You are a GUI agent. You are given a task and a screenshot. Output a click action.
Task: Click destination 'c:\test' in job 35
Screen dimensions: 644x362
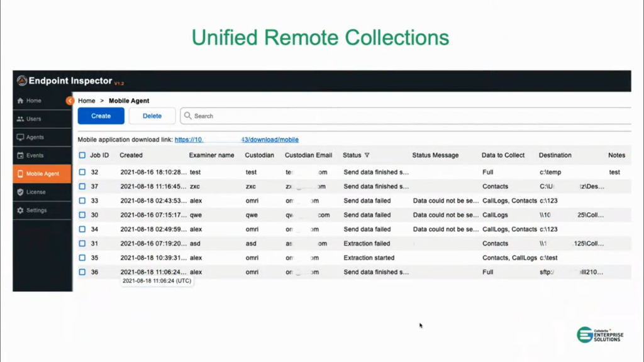click(548, 258)
